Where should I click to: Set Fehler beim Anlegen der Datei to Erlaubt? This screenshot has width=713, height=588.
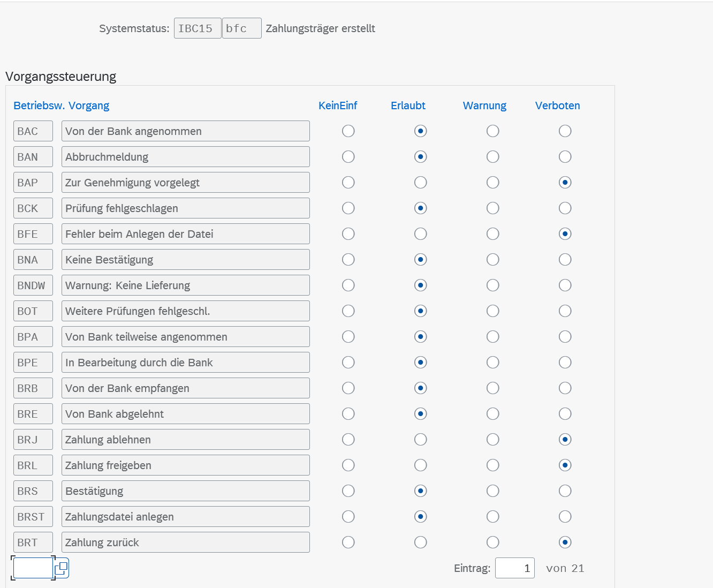pos(420,234)
